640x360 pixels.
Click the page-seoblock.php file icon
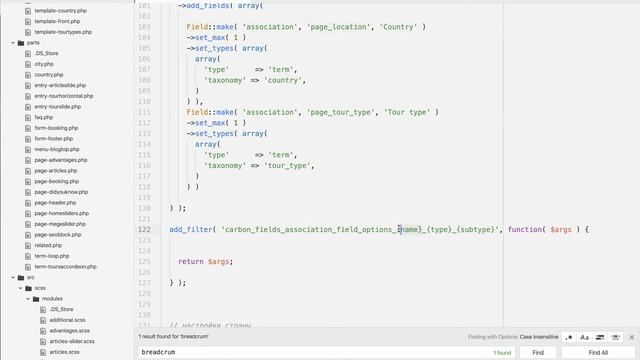pyautogui.click(x=28, y=235)
